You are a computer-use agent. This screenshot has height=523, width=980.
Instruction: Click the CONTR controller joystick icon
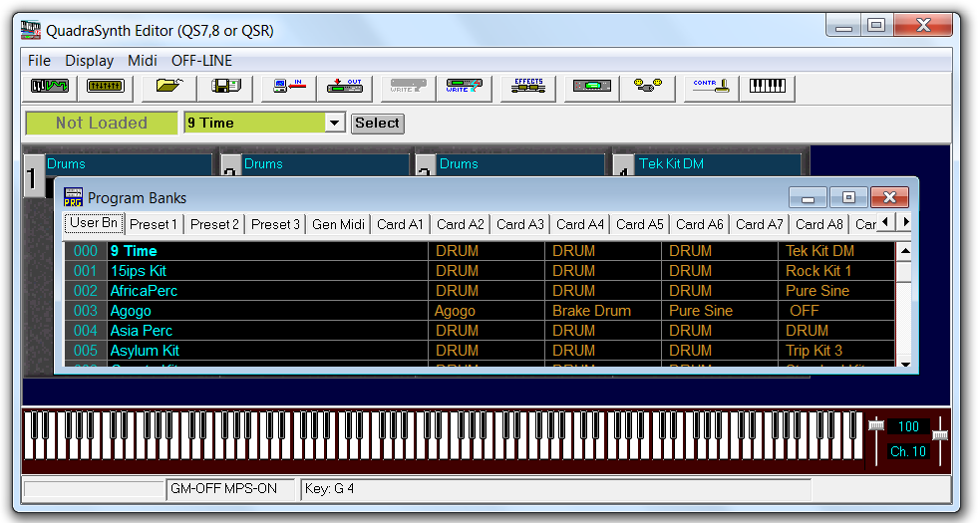click(x=710, y=87)
